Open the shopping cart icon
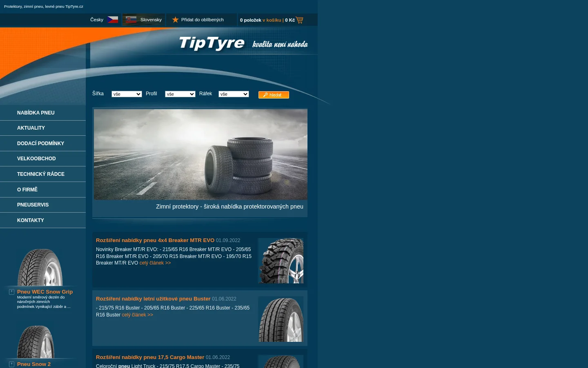The image size is (588, 368). click(300, 20)
